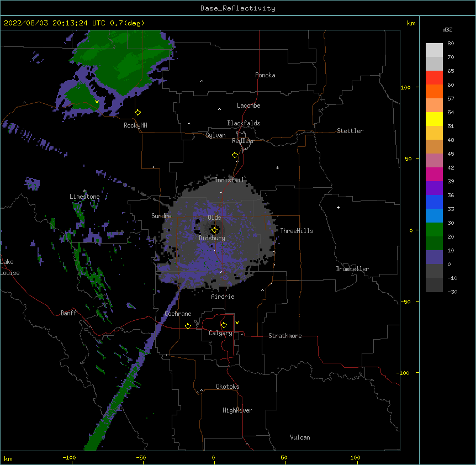Click the yellow V marker in northwest green echo
Screen dimensions: 476x465
pos(97,102)
